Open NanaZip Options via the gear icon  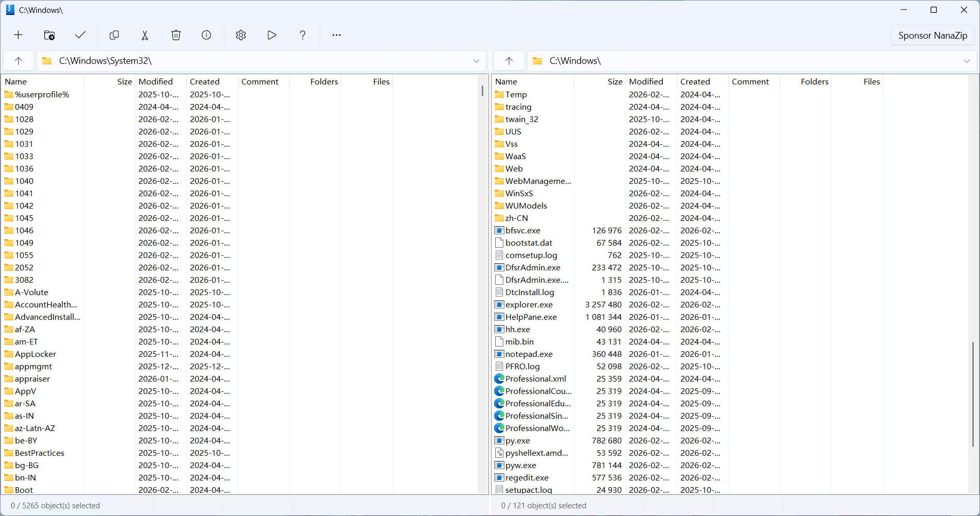click(240, 35)
